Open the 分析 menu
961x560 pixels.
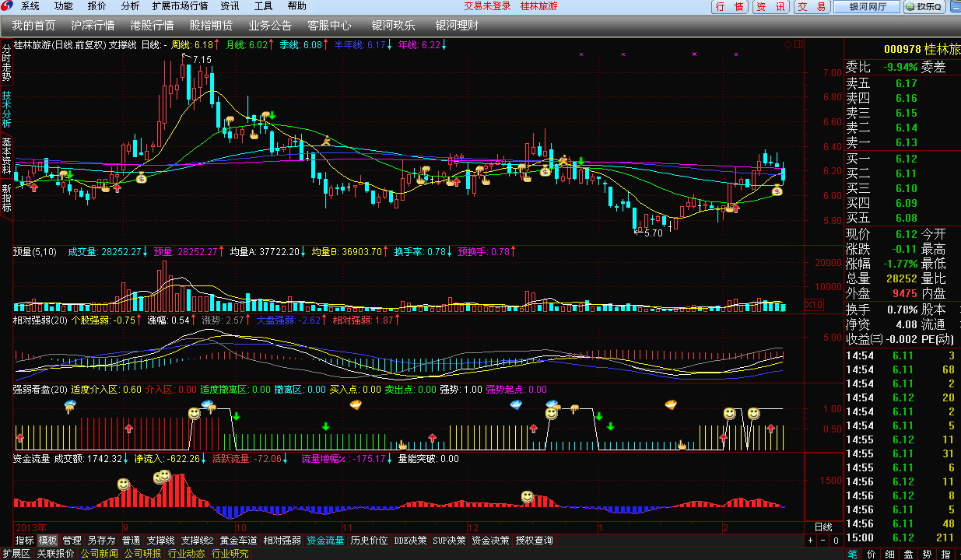point(129,6)
